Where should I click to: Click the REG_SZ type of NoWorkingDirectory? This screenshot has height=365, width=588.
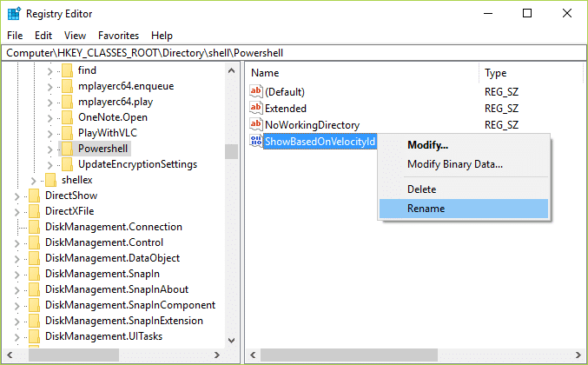pos(501,125)
